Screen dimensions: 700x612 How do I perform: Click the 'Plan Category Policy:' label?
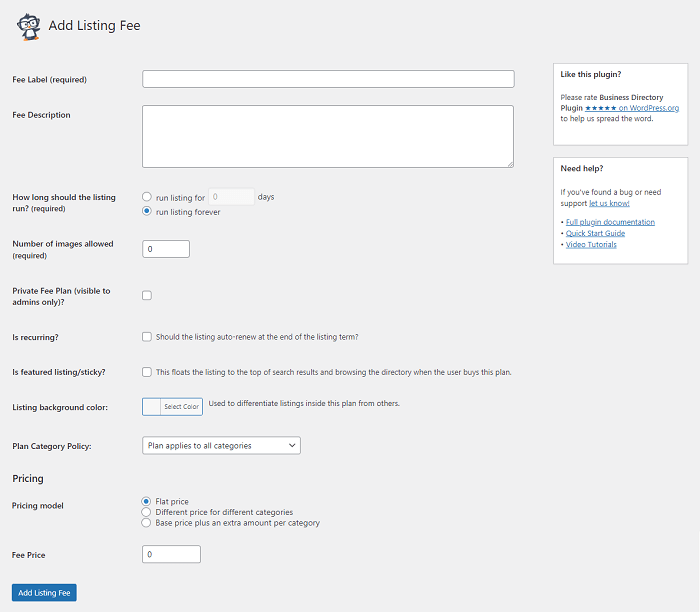52,446
